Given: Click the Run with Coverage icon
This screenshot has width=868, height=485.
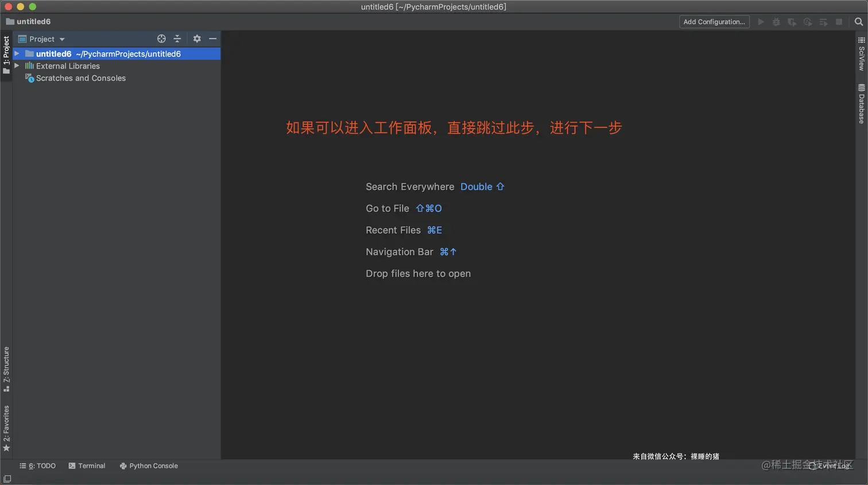Looking at the screenshot, I should point(792,21).
